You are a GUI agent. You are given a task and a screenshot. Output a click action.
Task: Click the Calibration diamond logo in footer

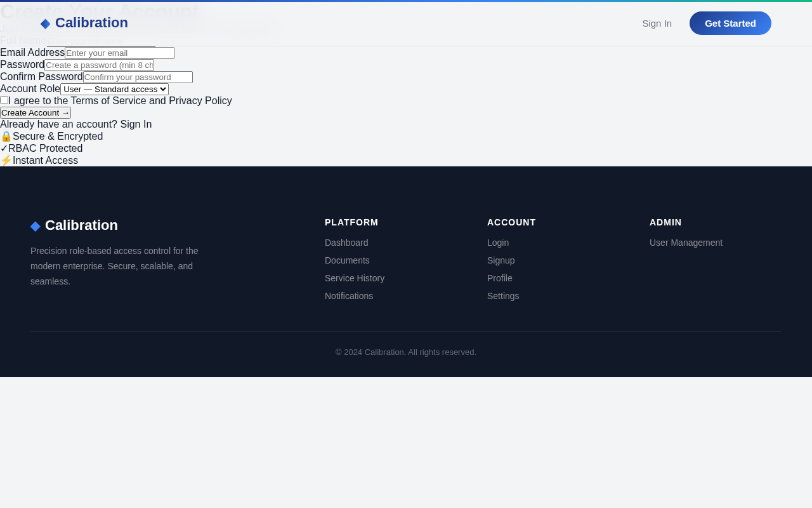[x=36, y=226]
